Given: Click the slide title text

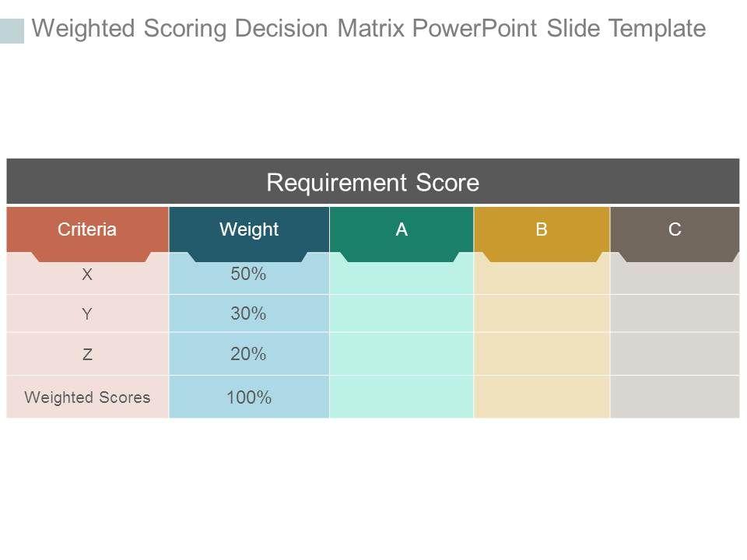Looking at the screenshot, I should [x=369, y=29].
